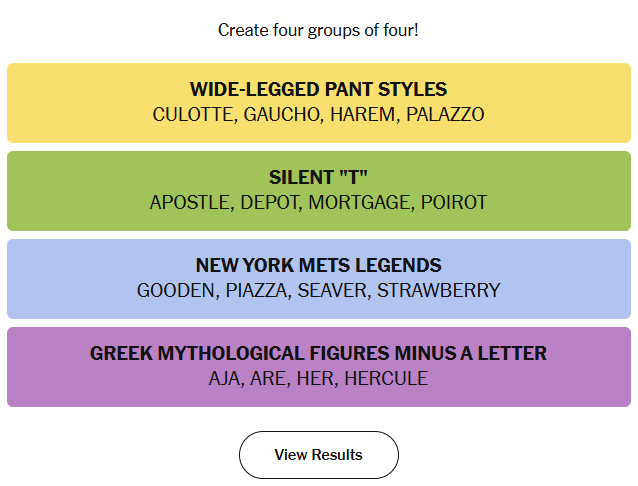
Task: Tap the word AJA in the purple group
Action: pyautogui.click(x=226, y=378)
